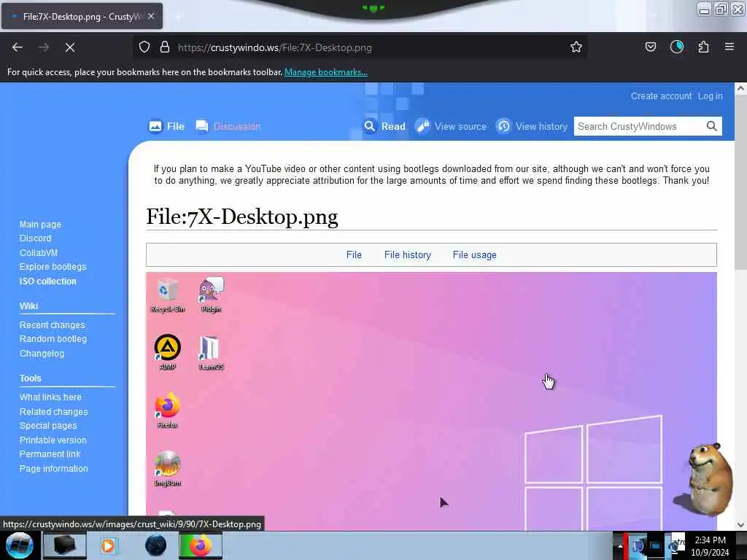Open the Firefox hamburger menu
Image resolution: width=747 pixels, height=560 pixels.
[x=729, y=47]
